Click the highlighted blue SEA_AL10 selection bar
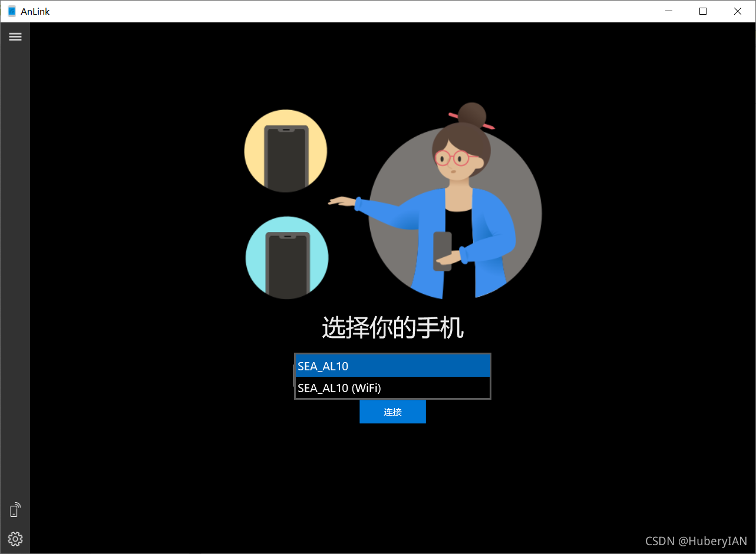Screen dimensions: 756x554 point(392,366)
